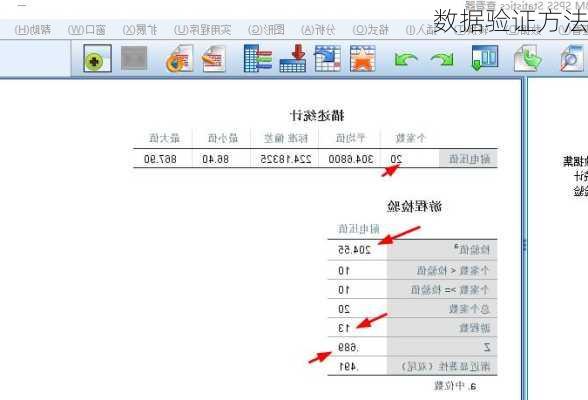Click the blue panel with green arrow icon
The width and height of the screenshot is (588, 400).
click(x=484, y=58)
